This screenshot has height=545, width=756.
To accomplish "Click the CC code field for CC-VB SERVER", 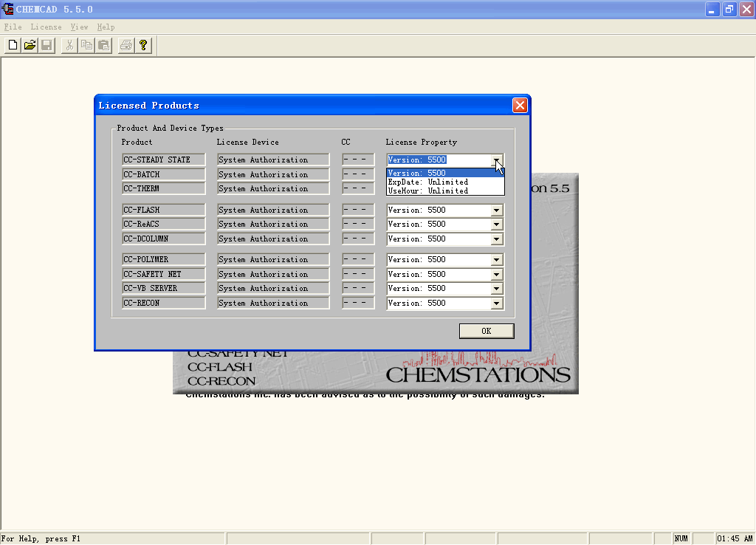I will pos(358,288).
